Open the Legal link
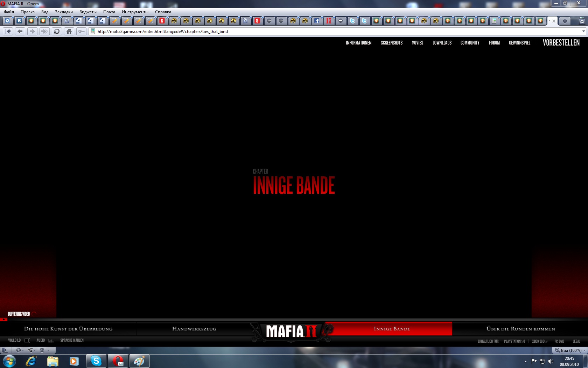 pyautogui.click(x=576, y=341)
